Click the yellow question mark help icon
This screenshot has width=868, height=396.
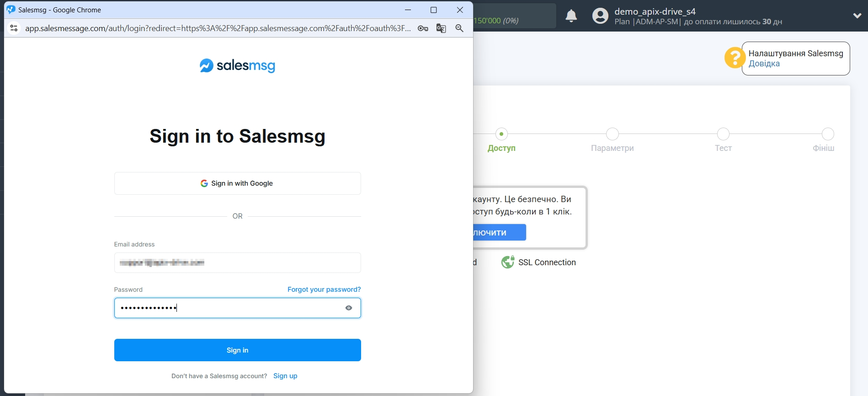(735, 58)
